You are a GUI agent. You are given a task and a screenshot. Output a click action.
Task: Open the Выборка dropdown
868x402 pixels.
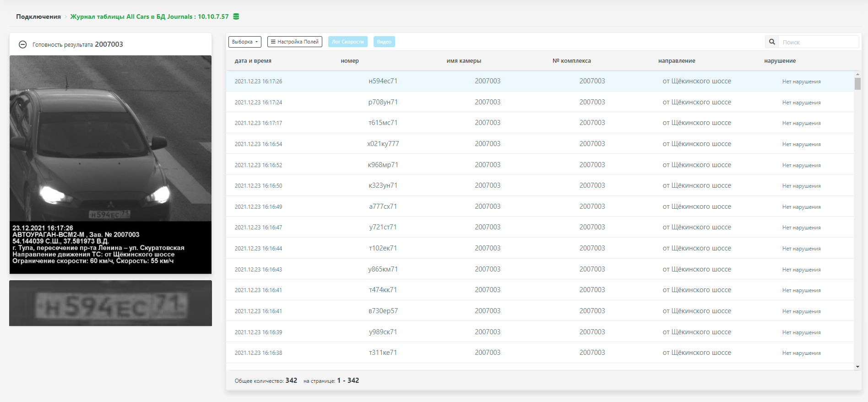point(244,42)
